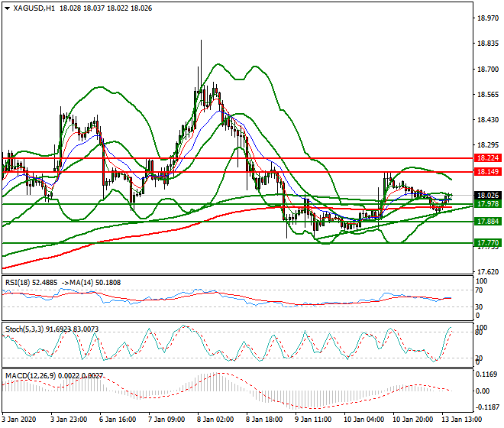Click the 3 Jan 23:00 time axis label

69,420
